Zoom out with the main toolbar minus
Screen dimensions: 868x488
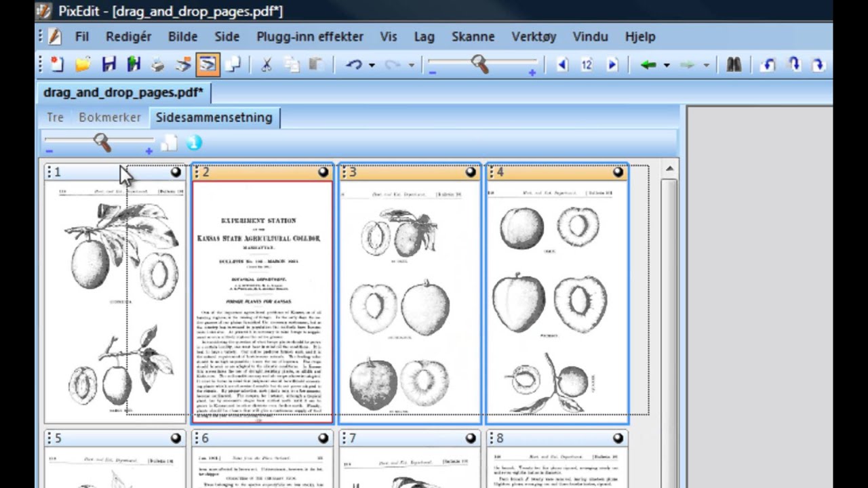[433, 73]
